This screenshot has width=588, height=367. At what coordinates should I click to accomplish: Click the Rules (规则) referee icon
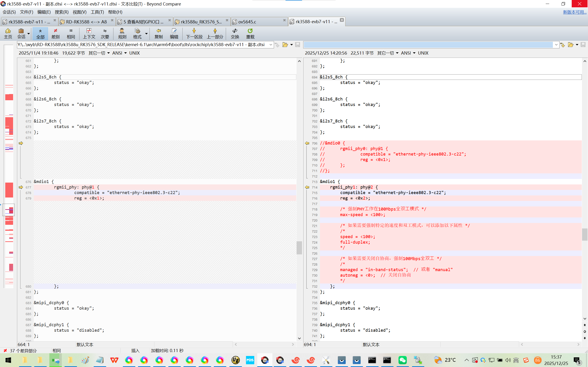pos(122,33)
